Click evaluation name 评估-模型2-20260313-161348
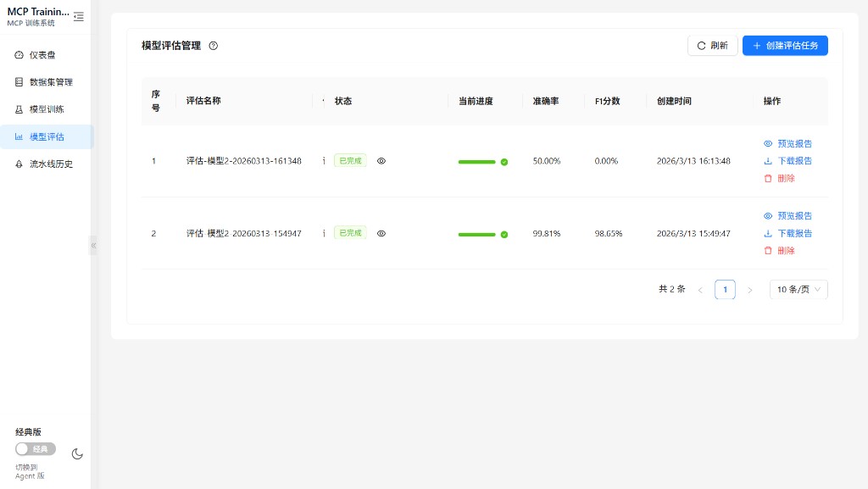 click(244, 161)
